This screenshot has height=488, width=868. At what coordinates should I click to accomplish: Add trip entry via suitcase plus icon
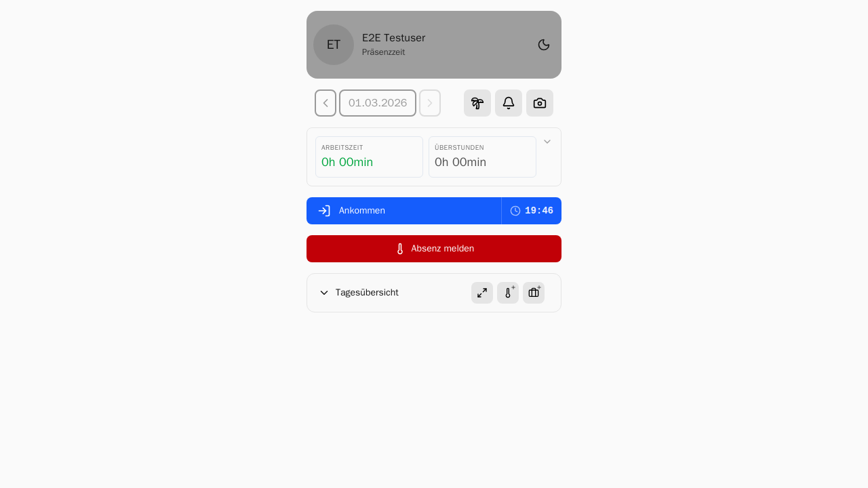coord(534,293)
